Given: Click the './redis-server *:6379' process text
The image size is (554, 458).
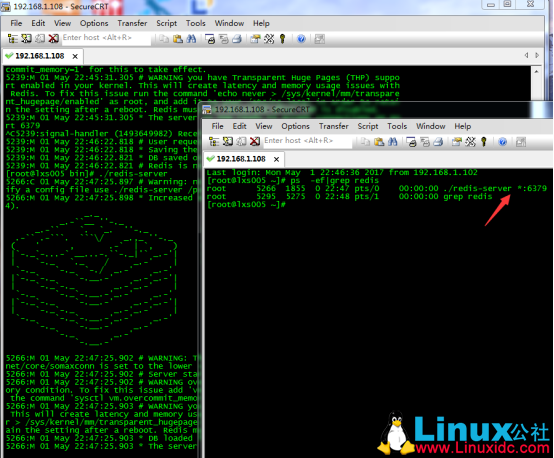Looking at the screenshot, I should [495, 188].
